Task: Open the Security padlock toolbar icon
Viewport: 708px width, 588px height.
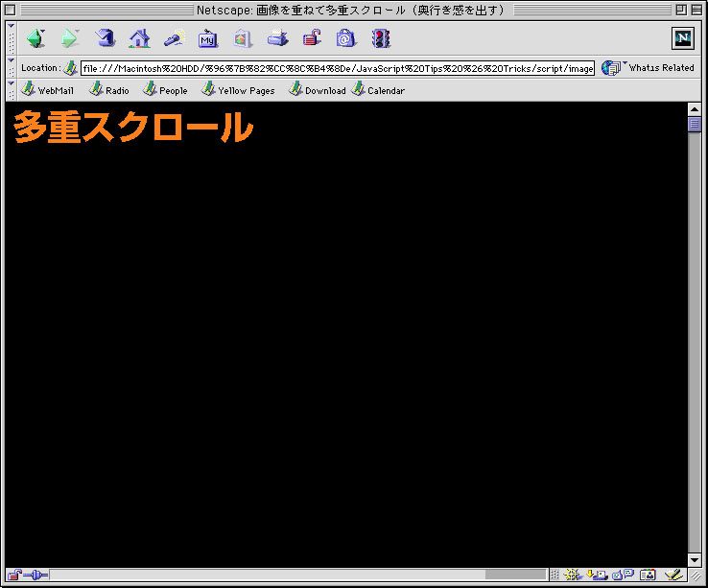Action: [312, 38]
